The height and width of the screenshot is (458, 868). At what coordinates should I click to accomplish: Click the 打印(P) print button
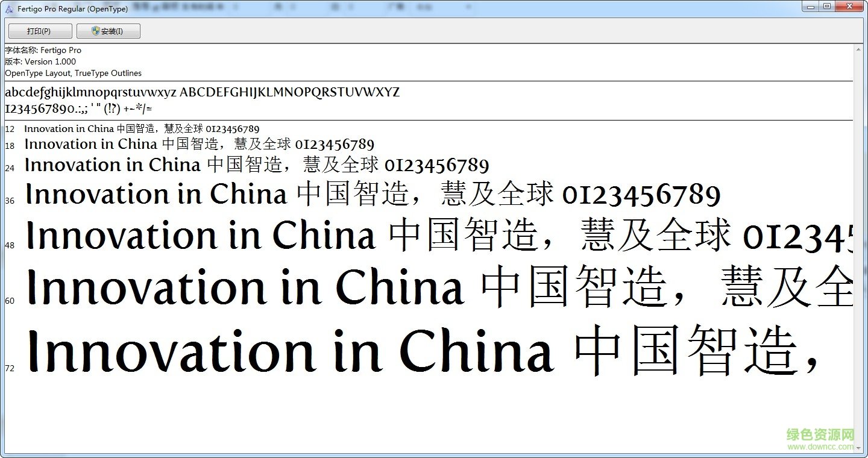point(40,31)
